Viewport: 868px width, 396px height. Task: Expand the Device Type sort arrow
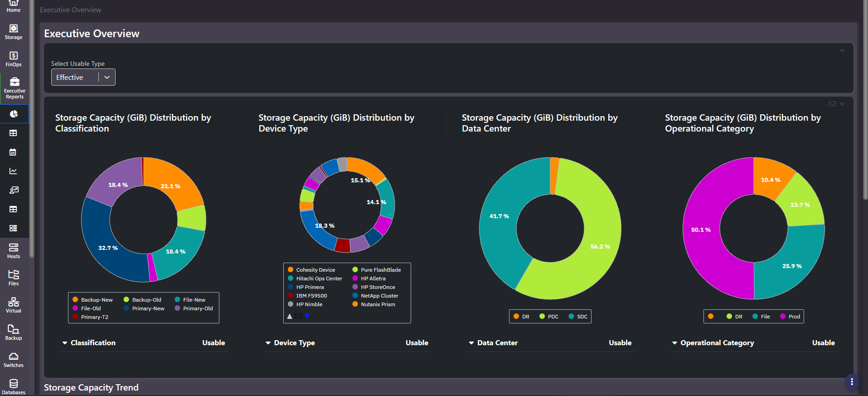tap(268, 343)
